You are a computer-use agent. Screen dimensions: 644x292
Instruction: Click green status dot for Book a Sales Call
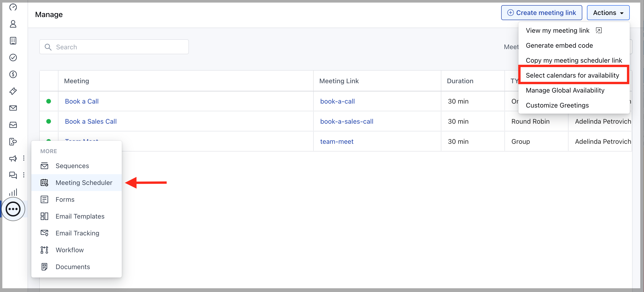(x=49, y=121)
